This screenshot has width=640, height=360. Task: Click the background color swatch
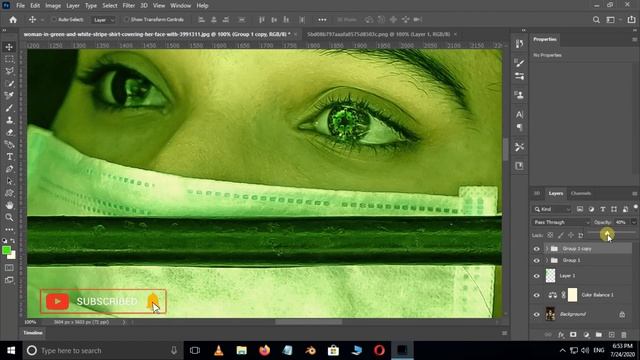click(12, 256)
